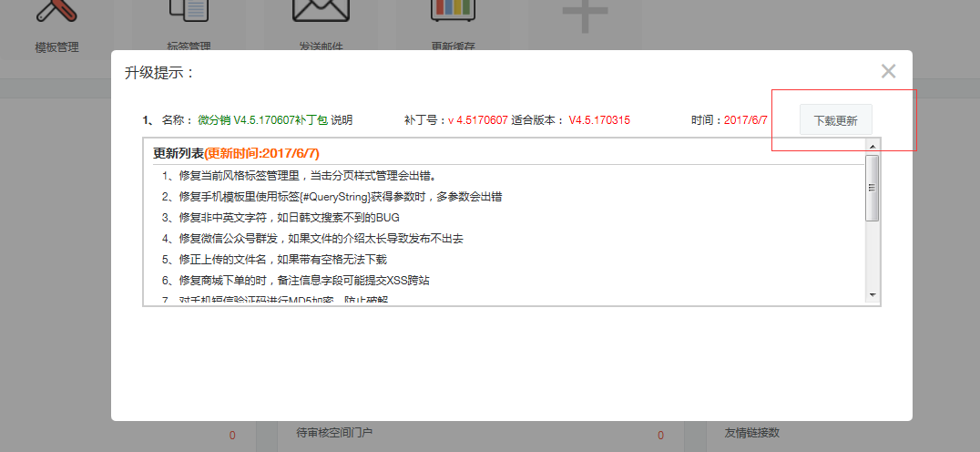The image size is (980, 452).
Task: Select update item 2 about #QueryString
Action: point(332,197)
